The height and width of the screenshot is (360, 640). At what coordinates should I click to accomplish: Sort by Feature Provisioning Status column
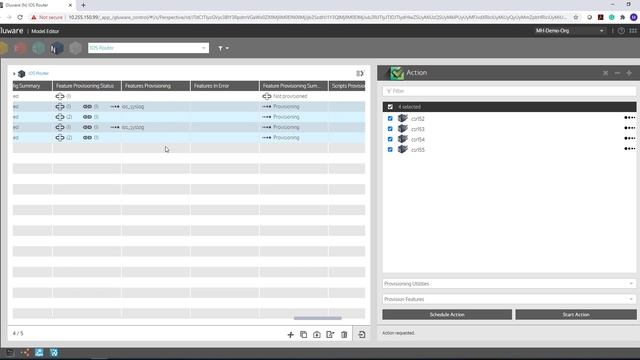tap(87, 86)
